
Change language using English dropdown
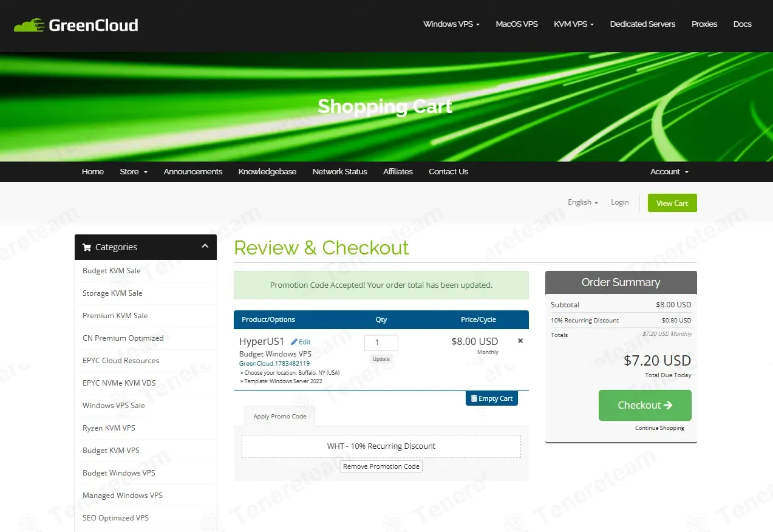(583, 202)
